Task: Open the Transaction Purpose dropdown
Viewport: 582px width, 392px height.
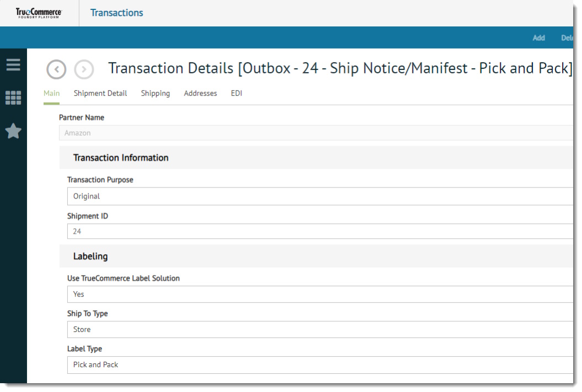Action: pos(320,196)
